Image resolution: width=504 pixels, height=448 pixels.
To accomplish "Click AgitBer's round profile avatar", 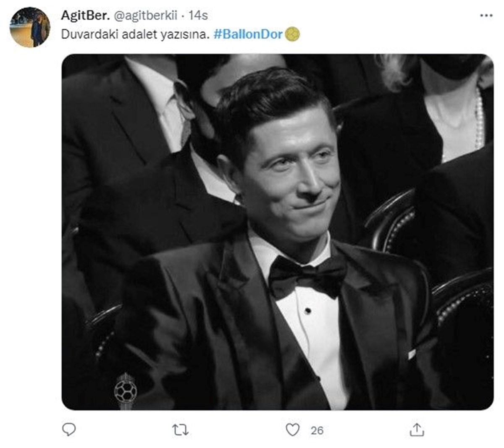I will click(x=30, y=27).
